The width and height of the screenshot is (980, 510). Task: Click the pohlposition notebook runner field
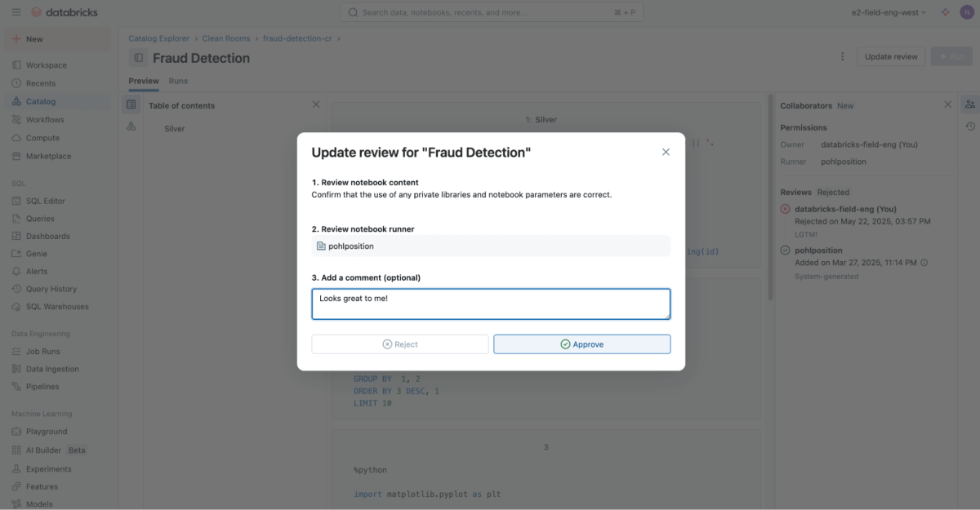pos(491,246)
